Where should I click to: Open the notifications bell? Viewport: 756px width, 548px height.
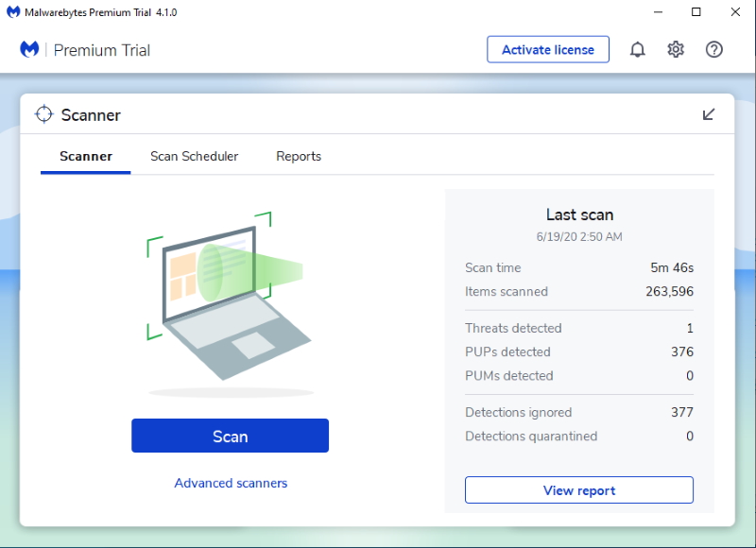pos(637,50)
